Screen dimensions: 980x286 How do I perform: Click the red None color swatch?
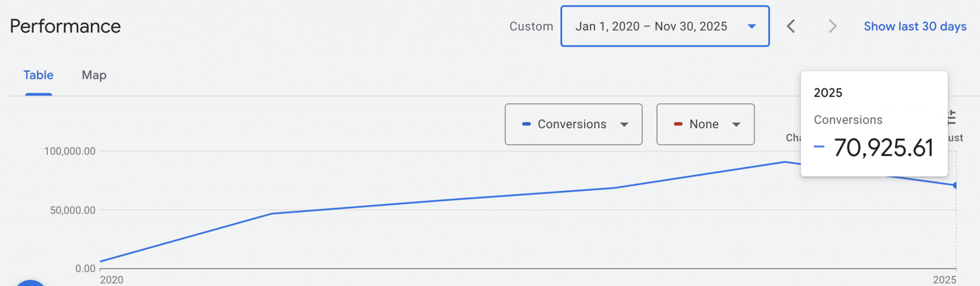678,124
